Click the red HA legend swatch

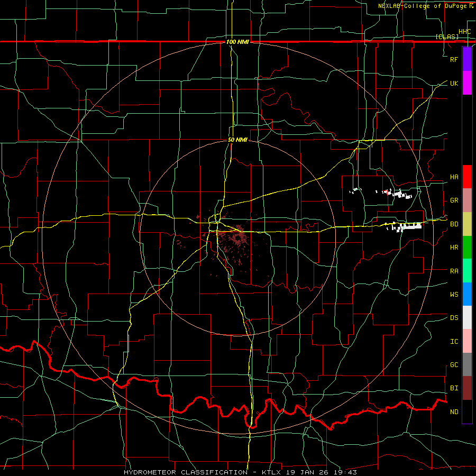(x=467, y=177)
